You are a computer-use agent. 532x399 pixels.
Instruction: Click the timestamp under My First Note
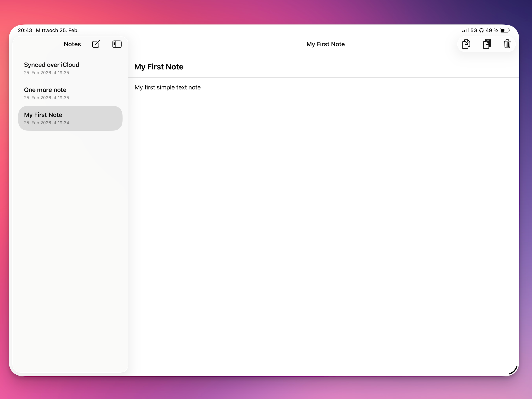pos(46,123)
